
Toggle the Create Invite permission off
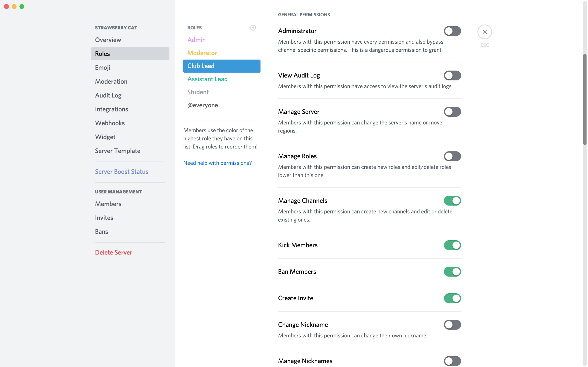point(452,298)
